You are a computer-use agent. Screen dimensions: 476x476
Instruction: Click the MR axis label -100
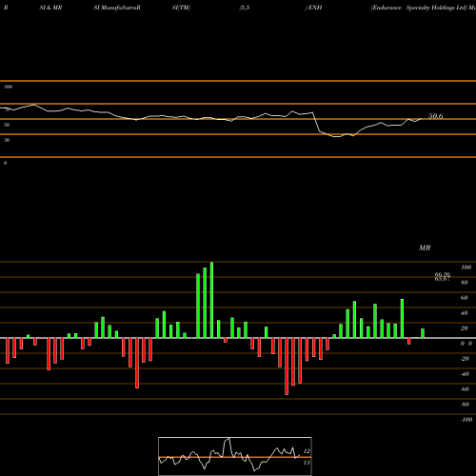pyautogui.click(x=466, y=420)
